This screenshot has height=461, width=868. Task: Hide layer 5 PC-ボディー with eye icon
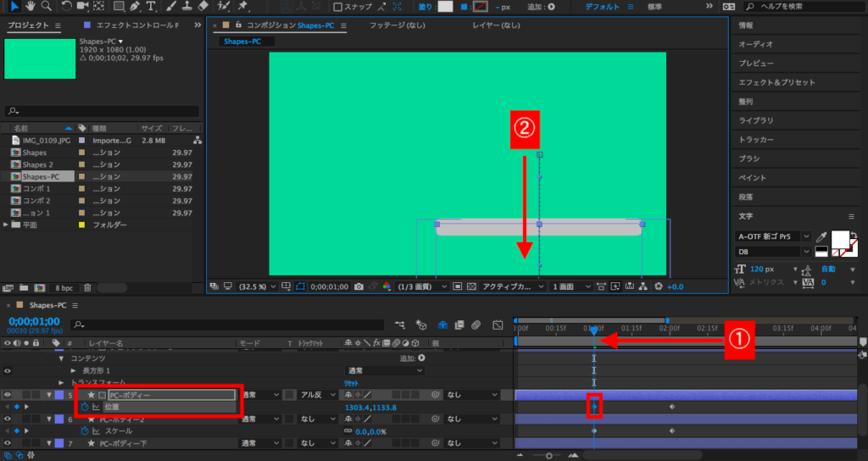tap(8, 395)
